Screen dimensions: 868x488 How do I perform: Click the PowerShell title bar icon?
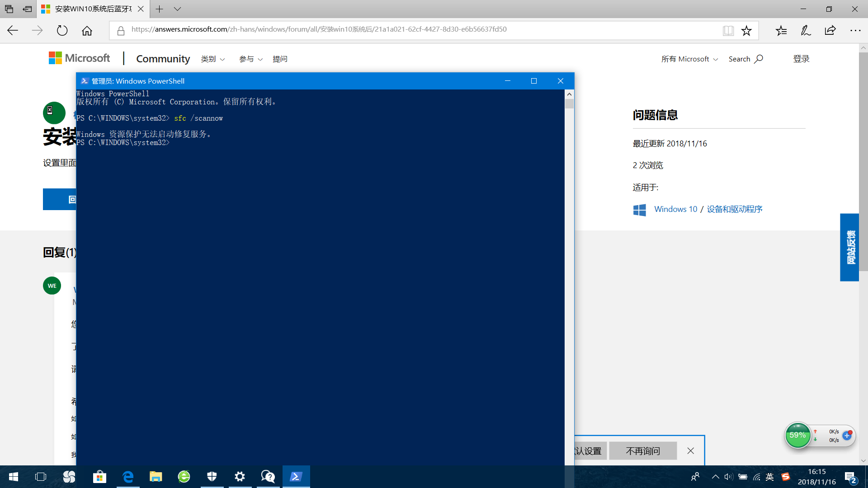[84, 81]
